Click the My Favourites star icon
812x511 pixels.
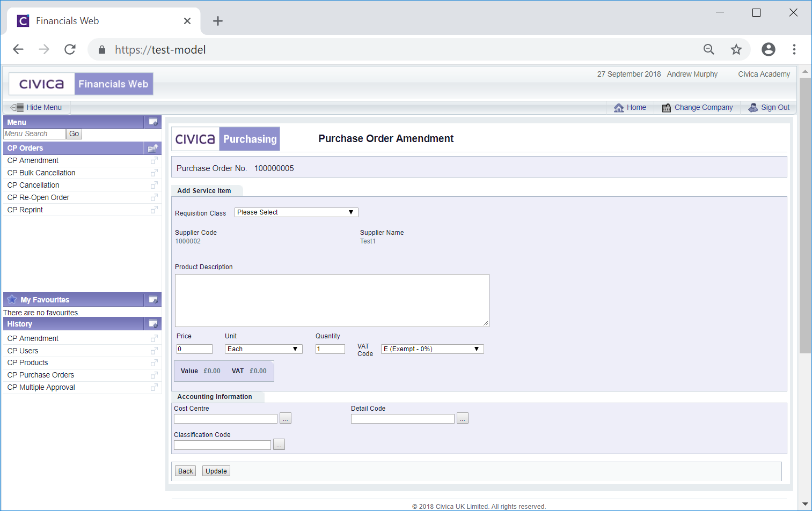click(12, 299)
